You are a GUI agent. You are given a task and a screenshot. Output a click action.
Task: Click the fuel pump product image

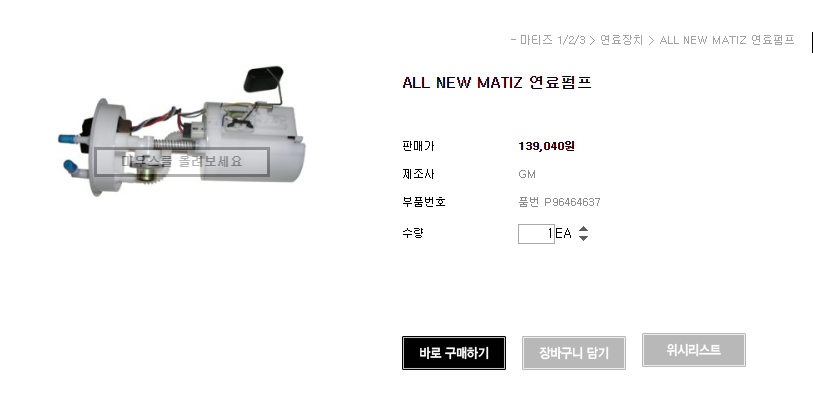point(182,132)
